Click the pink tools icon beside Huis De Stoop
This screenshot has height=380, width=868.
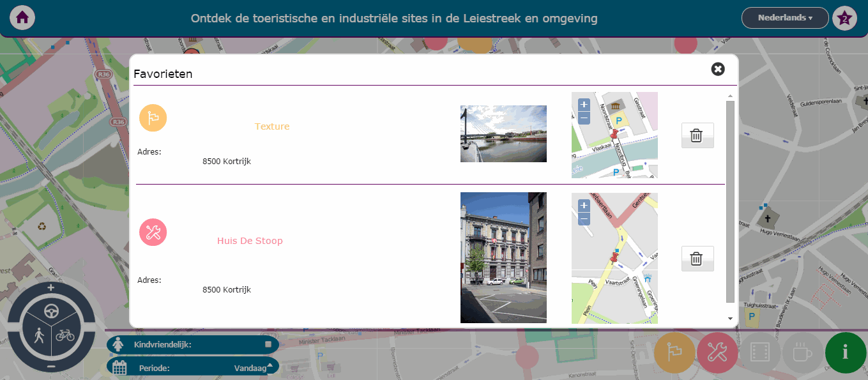[x=153, y=232]
